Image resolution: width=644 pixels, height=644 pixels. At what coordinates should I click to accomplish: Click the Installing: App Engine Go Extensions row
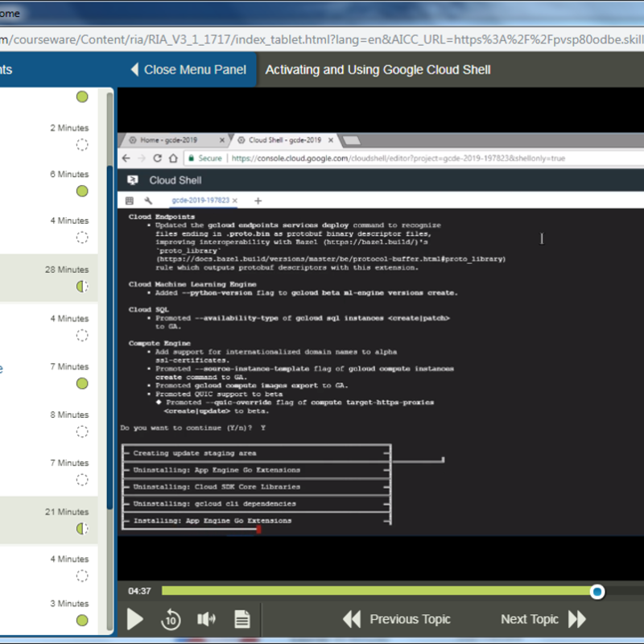point(256,521)
